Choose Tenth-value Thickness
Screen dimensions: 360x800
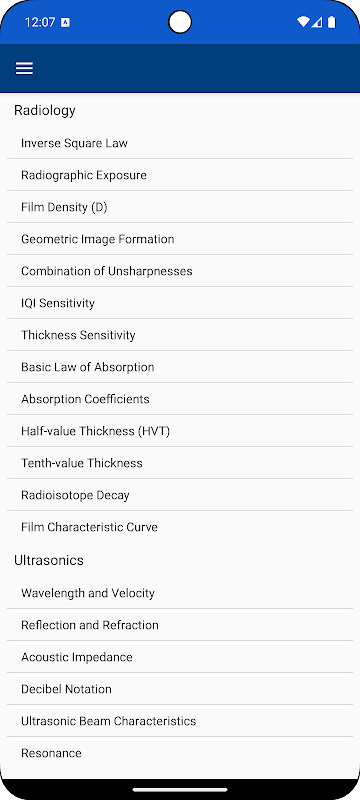(180, 463)
